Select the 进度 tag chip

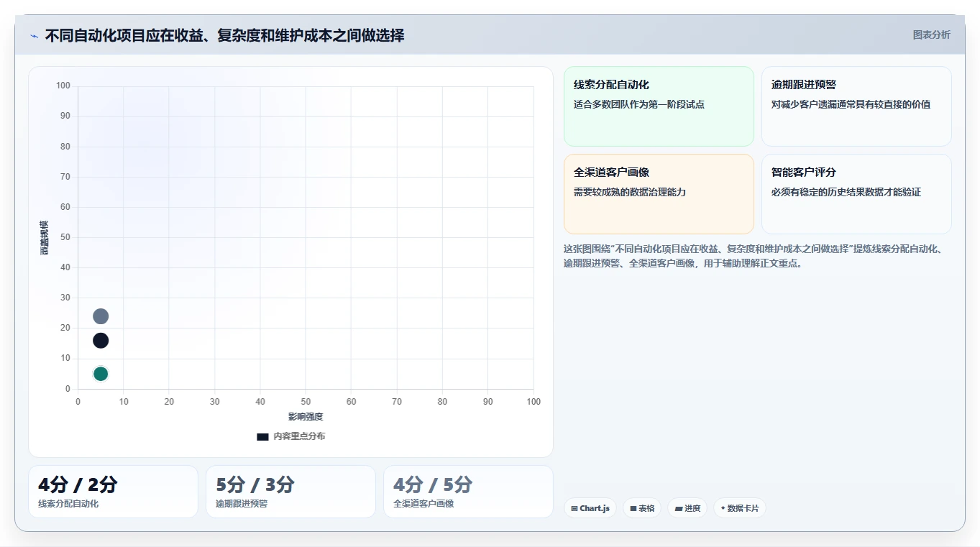(687, 508)
